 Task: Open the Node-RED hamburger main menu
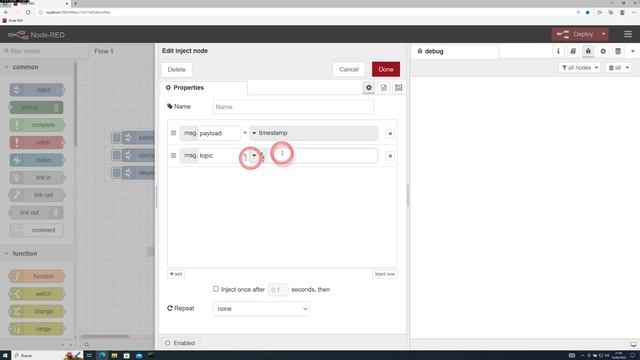click(628, 34)
